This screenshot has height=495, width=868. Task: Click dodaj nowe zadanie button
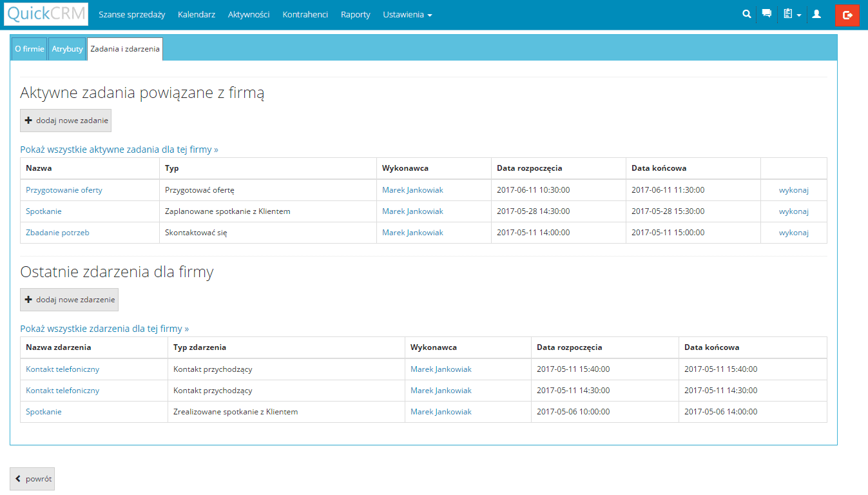[66, 121]
